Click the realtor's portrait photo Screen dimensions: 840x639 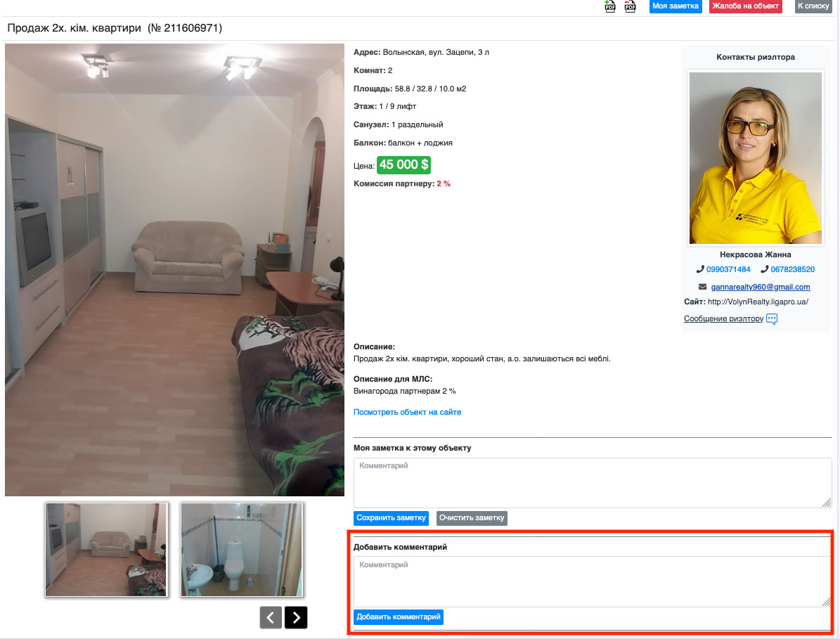756,158
